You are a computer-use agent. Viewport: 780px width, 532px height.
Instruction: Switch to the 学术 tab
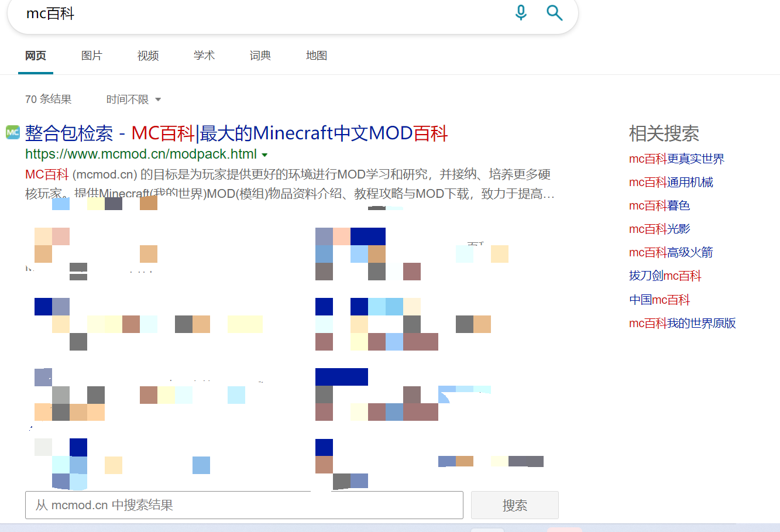pyautogui.click(x=204, y=56)
